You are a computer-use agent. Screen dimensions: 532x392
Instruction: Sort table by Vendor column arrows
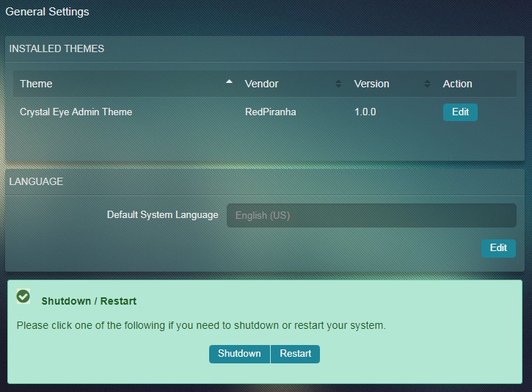click(338, 84)
